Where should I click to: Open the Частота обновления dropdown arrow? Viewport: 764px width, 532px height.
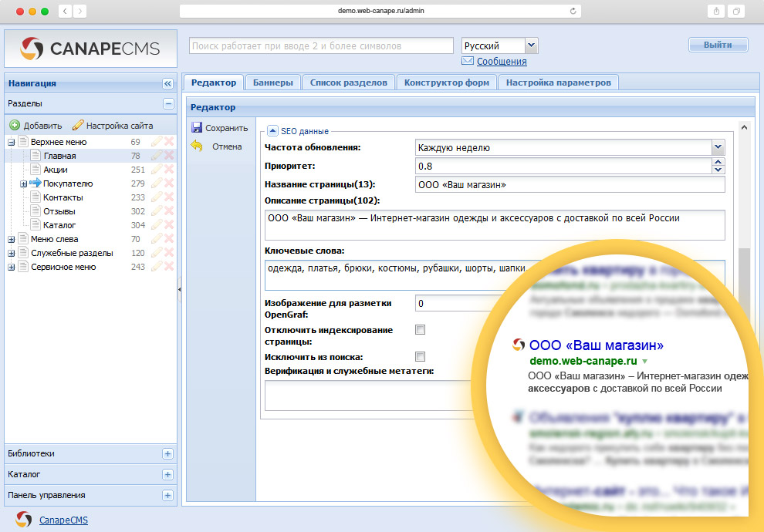tap(718, 147)
